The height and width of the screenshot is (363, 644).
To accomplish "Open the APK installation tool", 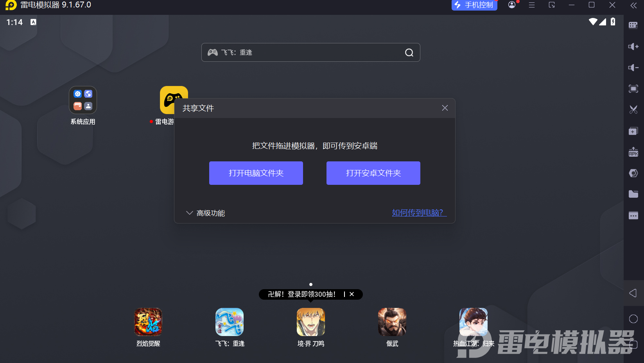I will 633,152.
